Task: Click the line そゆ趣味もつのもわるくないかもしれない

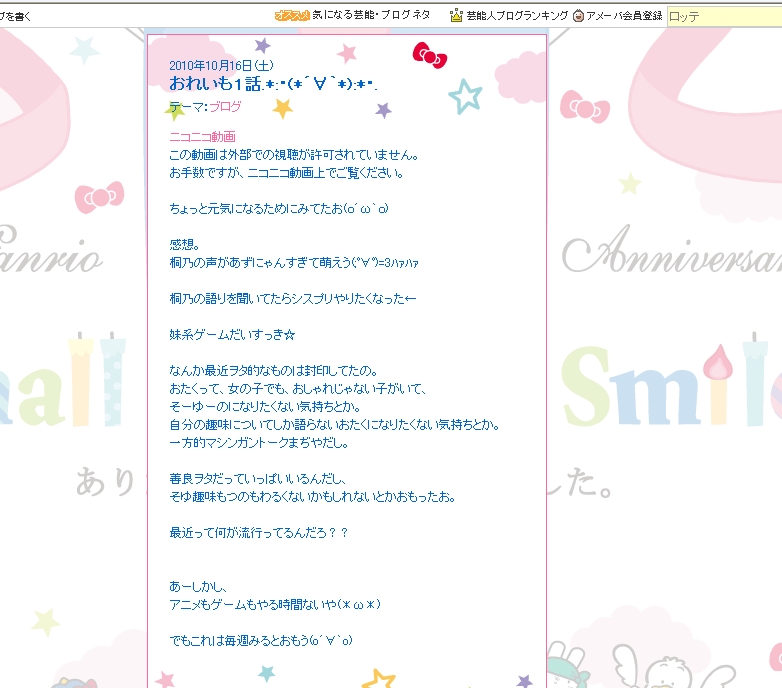Action: [x=312, y=497]
